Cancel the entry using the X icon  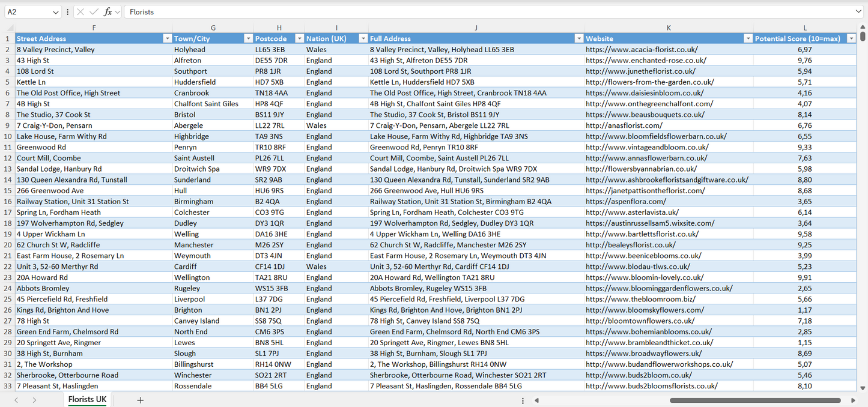(x=80, y=11)
